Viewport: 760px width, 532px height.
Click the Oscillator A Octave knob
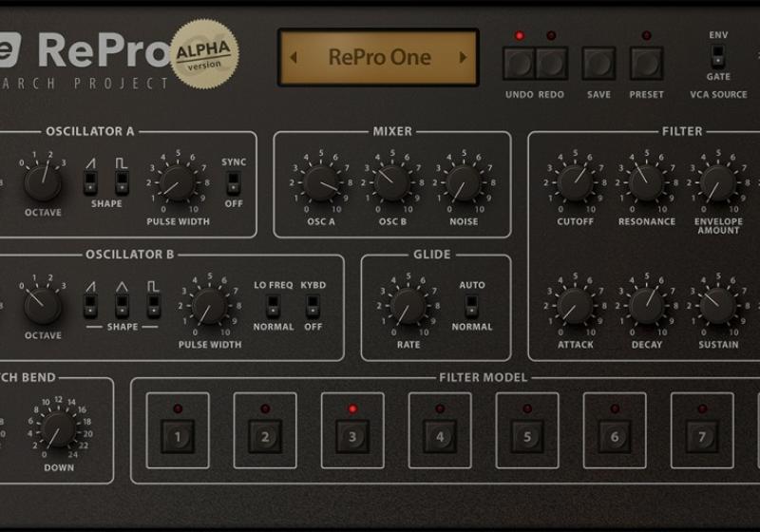43,182
